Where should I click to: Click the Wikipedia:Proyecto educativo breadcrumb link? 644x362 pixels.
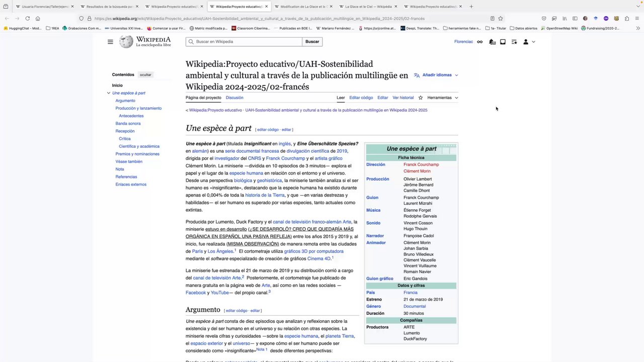215,110
